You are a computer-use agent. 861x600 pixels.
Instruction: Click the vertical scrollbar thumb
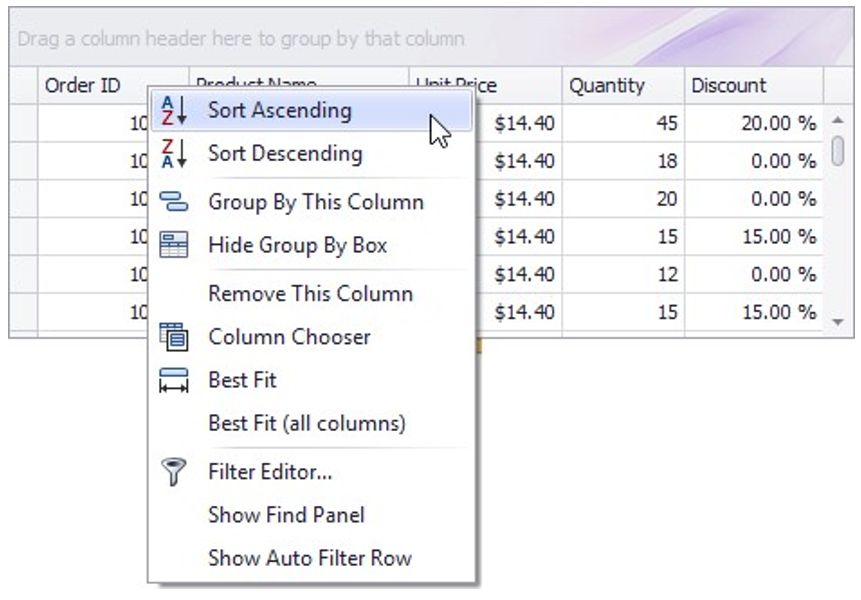click(x=838, y=150)
